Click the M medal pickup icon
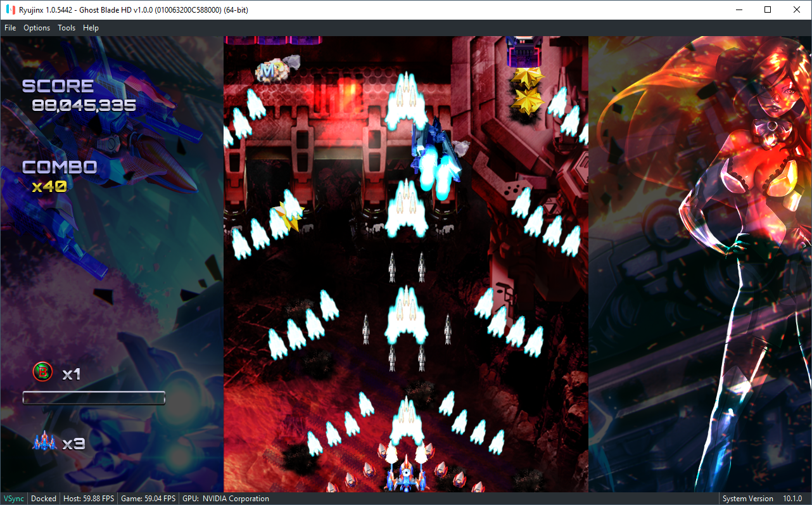Screen dimensions: 812x505 pyautogui.click(x=271, y=72)
